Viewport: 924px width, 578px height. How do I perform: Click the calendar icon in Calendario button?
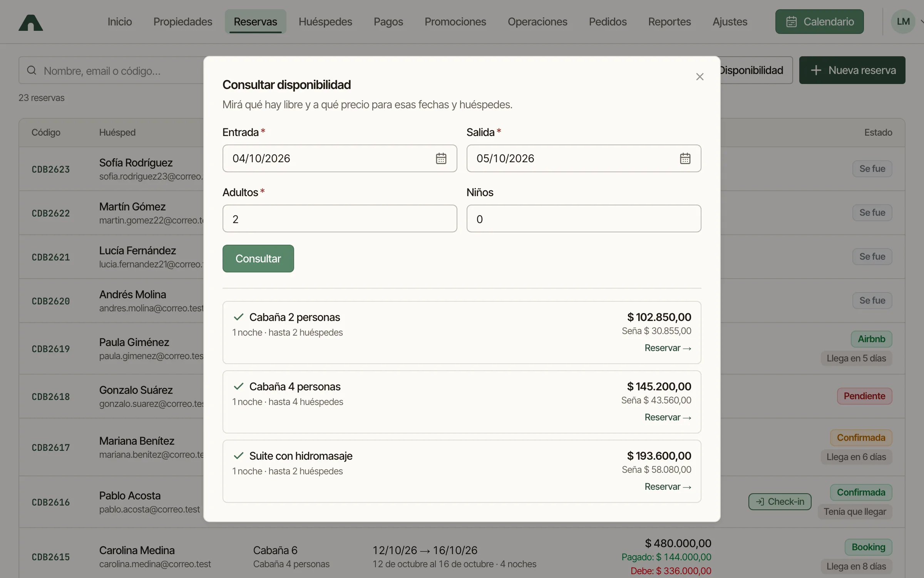pyautogui.click(x=792, y=22)
